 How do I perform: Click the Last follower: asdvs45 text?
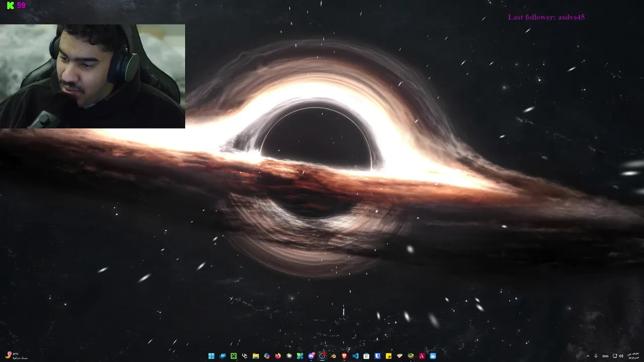click(546, 17)
